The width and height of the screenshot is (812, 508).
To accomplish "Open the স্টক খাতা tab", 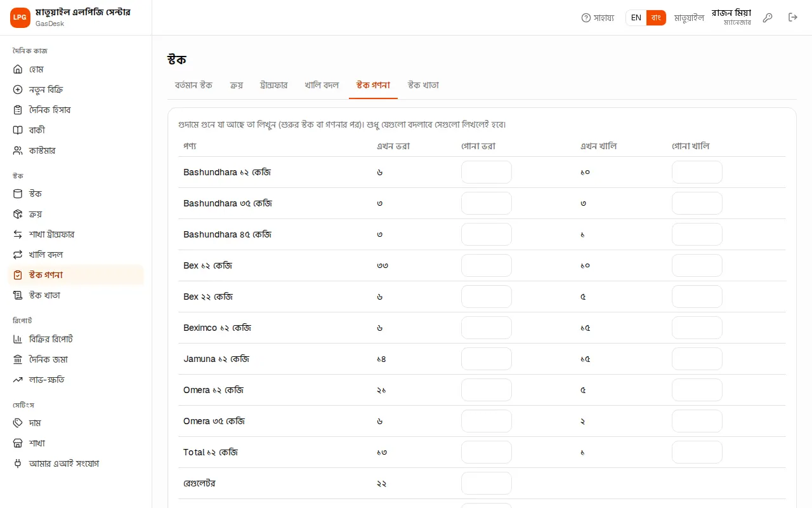I will tap(423, 85).
